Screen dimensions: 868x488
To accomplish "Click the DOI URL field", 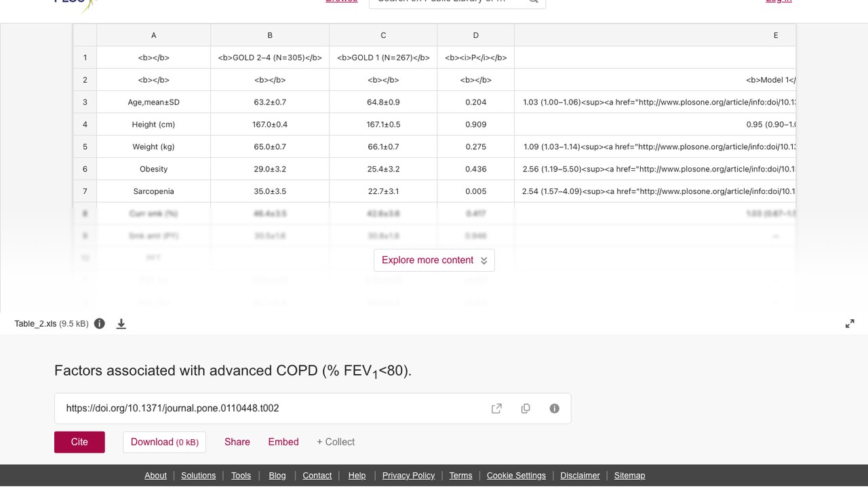I will click(x=313, y=408).
